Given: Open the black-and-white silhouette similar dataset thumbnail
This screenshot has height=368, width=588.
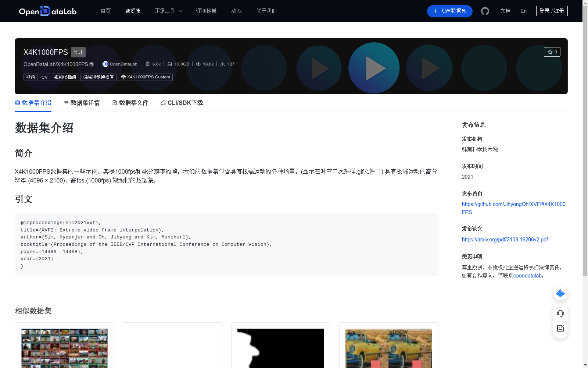Looking at the screenshot, I should (x=281, y=348).
